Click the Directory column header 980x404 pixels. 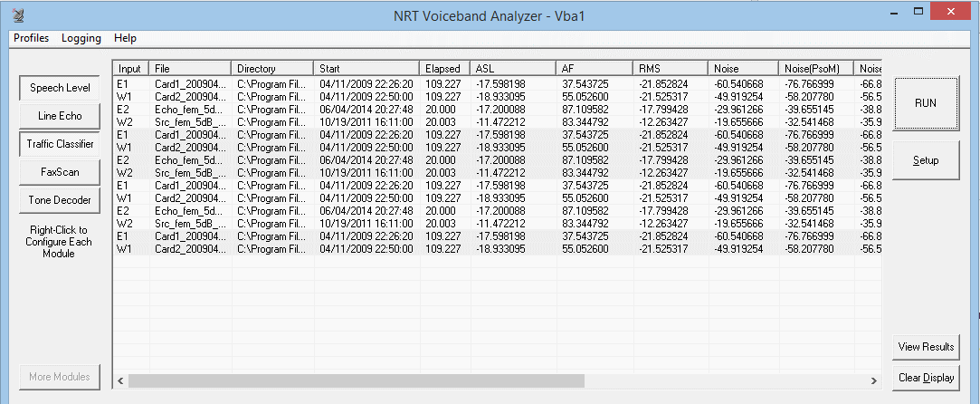pyautogui.click(x=273, y=69)
